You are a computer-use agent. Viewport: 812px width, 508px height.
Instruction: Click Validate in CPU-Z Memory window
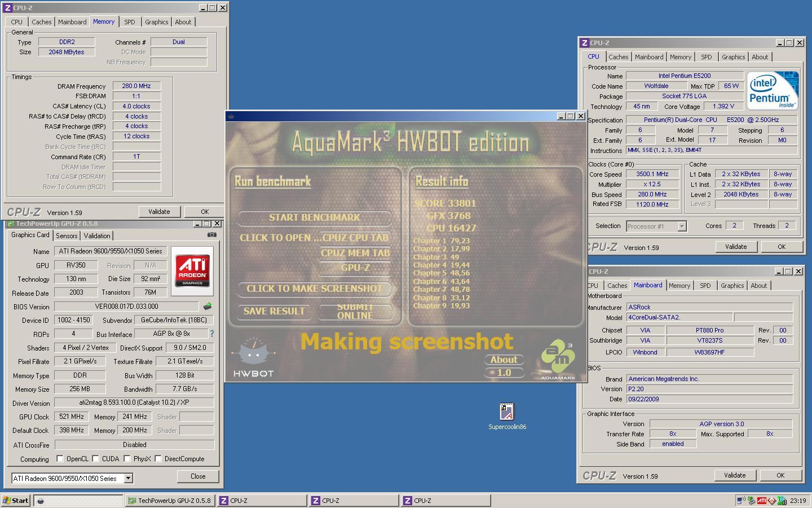[x=159, y=212]
